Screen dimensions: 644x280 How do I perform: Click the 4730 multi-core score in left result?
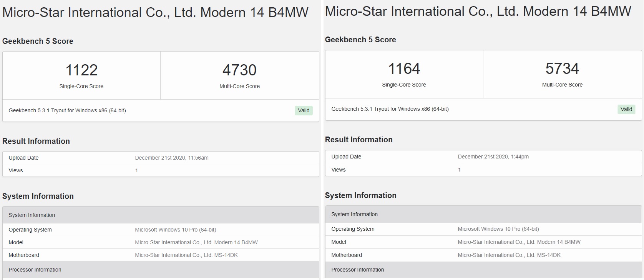coord(239,70)
